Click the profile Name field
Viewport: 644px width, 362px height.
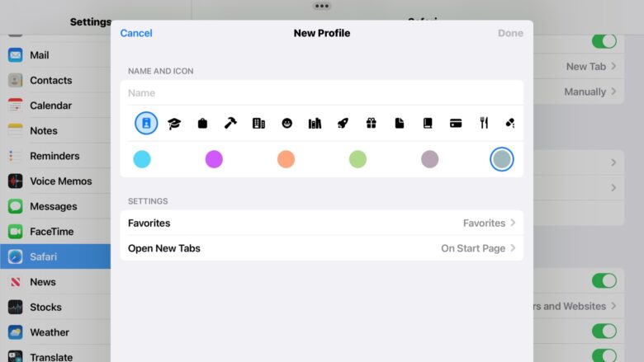[322, 93]
